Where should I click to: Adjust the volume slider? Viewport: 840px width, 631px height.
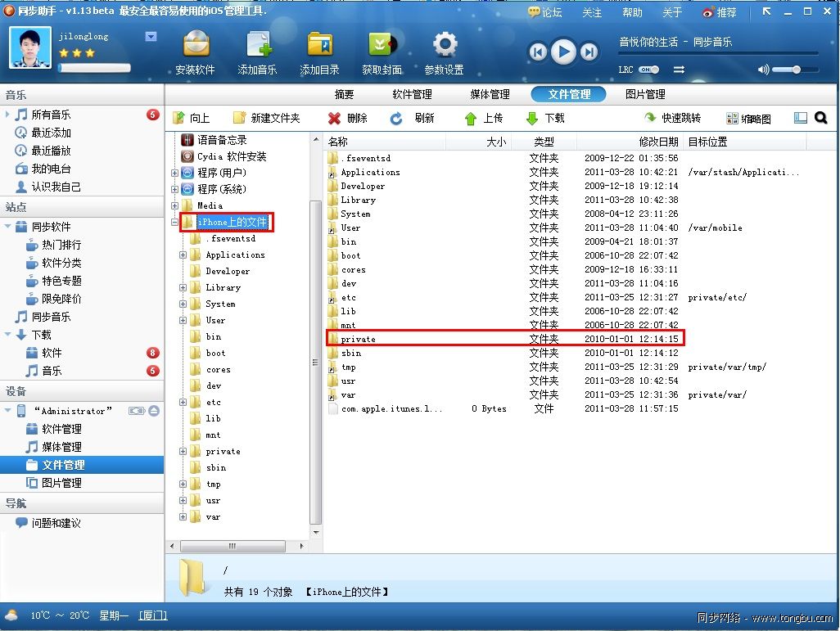(x=796, y=70)
